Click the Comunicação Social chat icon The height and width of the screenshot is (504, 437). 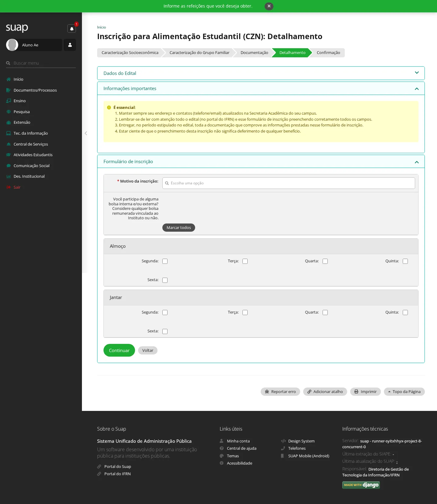8,166
